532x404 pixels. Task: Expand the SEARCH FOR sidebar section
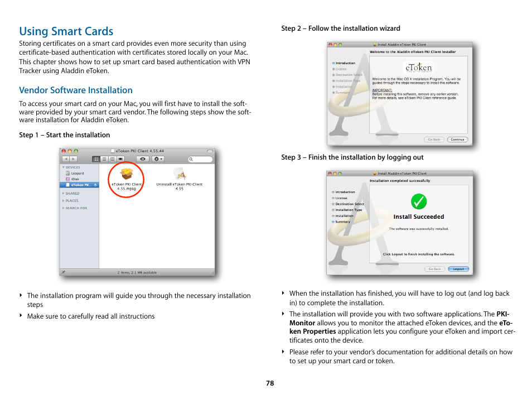(x=64, y=208)
